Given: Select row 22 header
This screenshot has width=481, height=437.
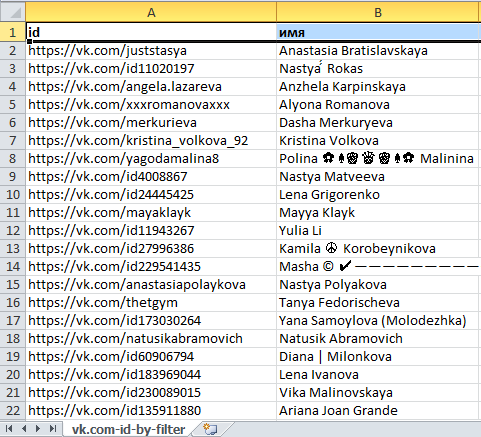Looking at the screenshot, I should [13, 410].
